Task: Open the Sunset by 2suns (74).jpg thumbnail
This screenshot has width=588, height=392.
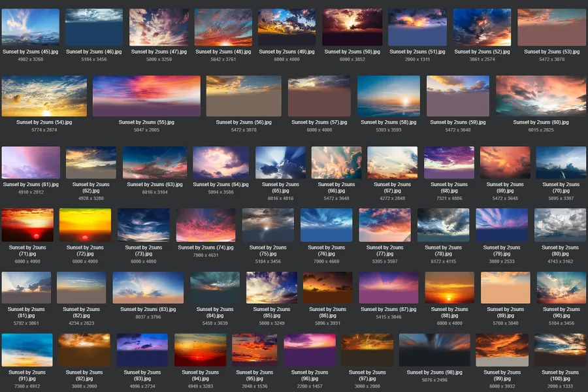Action: 206,225
